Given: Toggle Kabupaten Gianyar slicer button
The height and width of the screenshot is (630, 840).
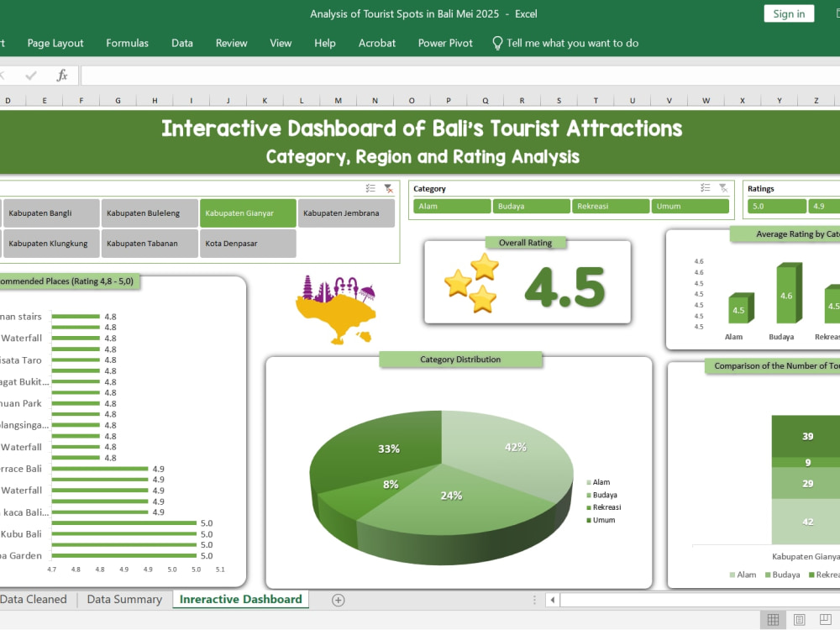Looking at the screenshot, I should pyautogui.click(x=248, y=213).
